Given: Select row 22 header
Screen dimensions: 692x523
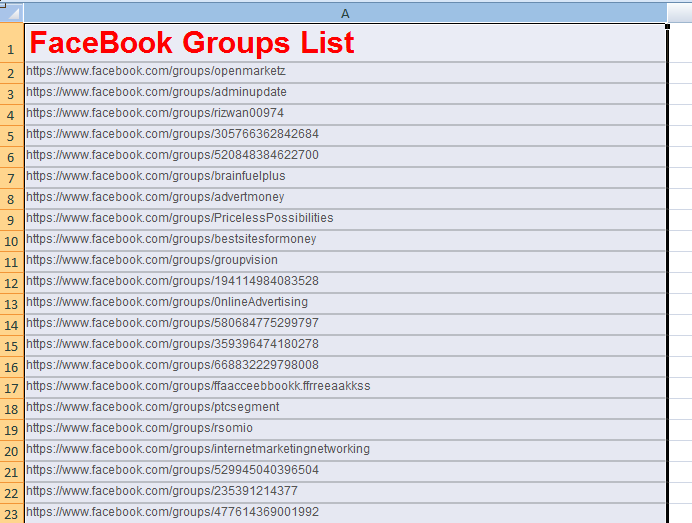Looking at the screenshot, I should click(12, 492).
